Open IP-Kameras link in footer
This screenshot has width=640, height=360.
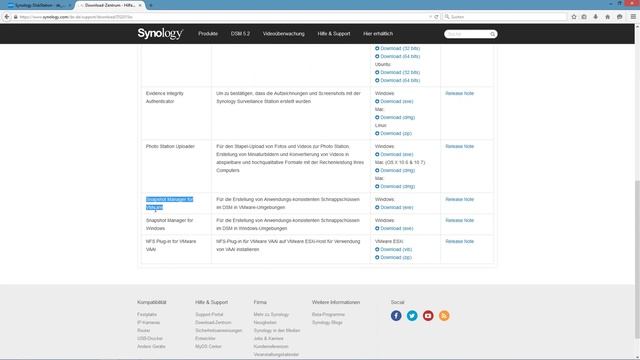(149, 322)
